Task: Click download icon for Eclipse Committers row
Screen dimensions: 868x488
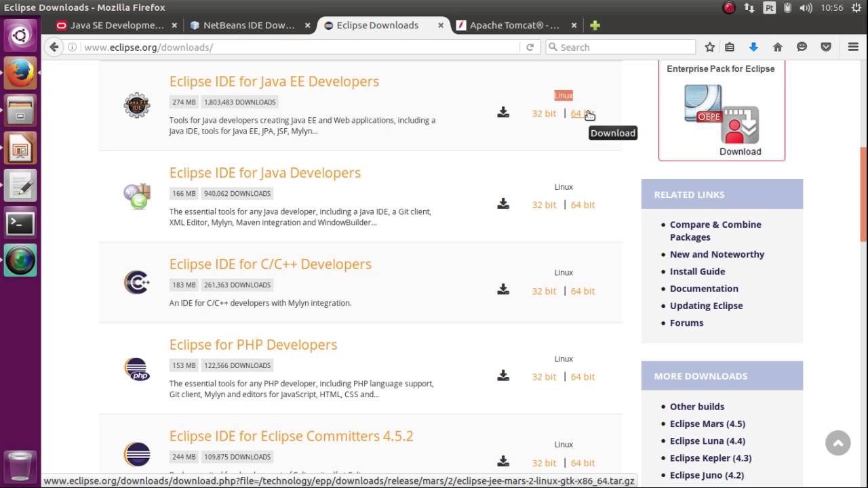Action: 503,461
